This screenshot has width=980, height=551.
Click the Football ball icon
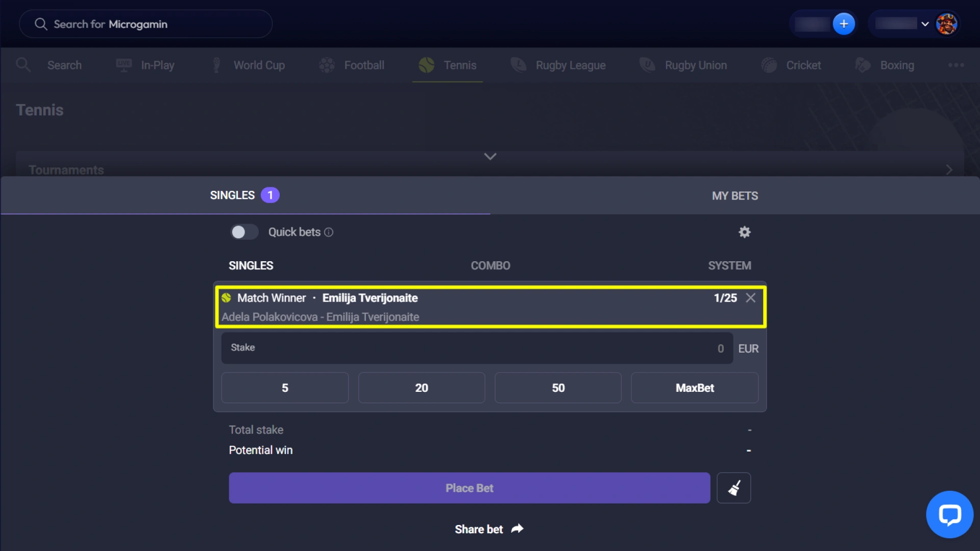tap(327, 65)
